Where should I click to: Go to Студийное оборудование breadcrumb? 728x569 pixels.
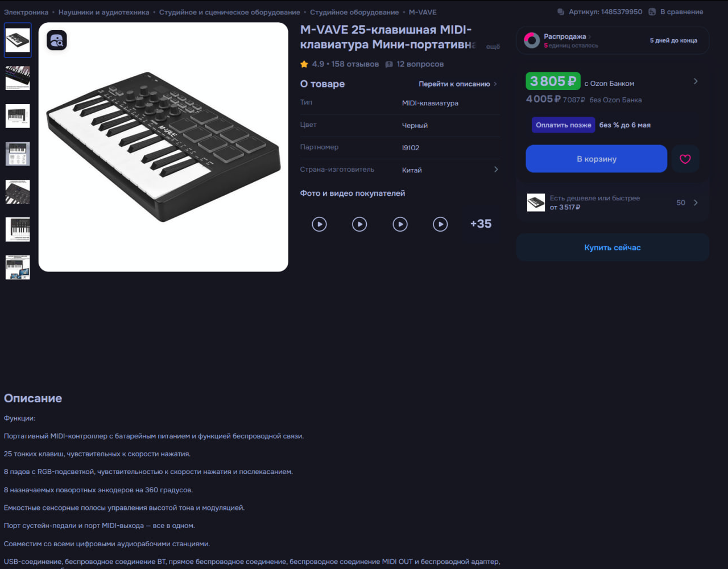pyautogui.click(x=354, y=12)
